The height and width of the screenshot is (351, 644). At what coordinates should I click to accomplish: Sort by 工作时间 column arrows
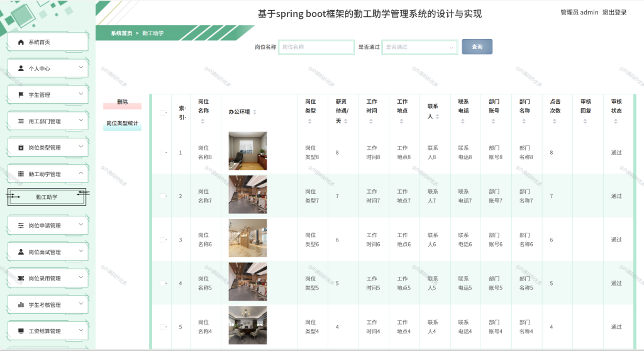(371, 121)
